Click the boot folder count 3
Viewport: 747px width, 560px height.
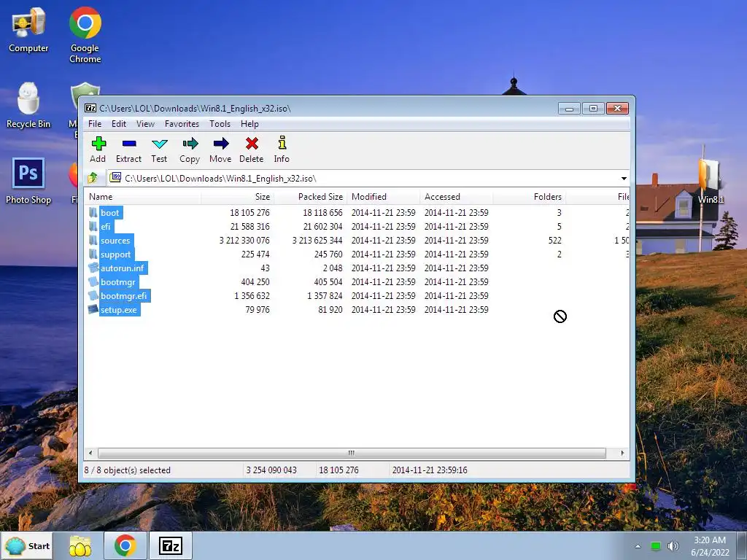559,212
